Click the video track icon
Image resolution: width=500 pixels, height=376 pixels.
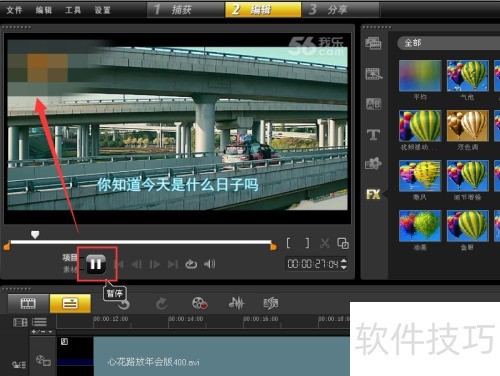(x=43, y=361)
